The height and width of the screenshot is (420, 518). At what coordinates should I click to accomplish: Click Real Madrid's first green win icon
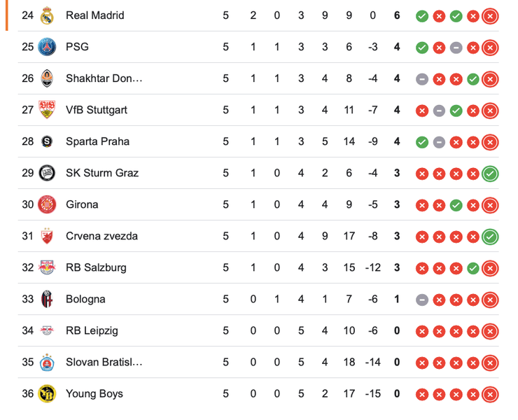click(422, 15)
